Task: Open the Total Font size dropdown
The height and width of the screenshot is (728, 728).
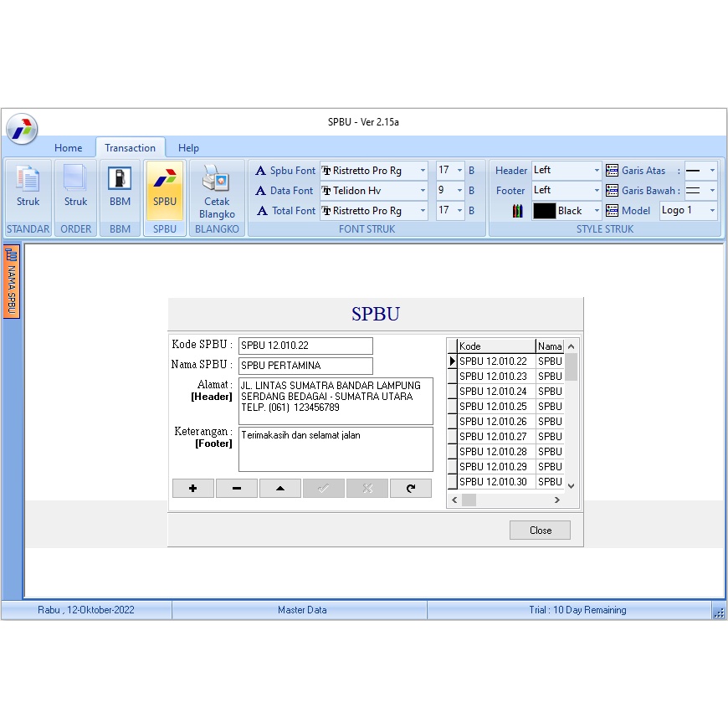Action: pyautogui.click(x=459, y=211)
